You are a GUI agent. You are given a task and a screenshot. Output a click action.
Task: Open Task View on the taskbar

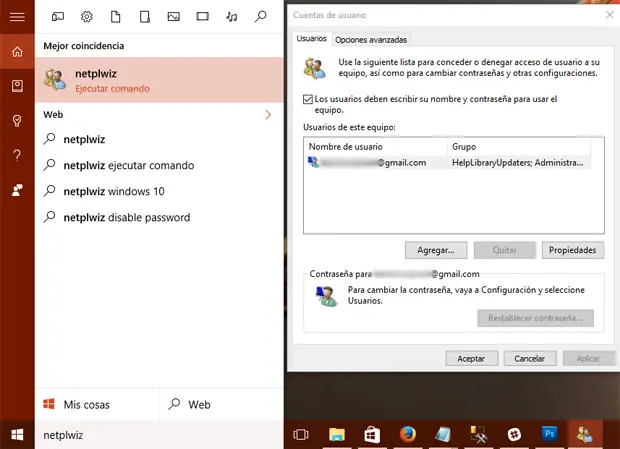(301, 434)
